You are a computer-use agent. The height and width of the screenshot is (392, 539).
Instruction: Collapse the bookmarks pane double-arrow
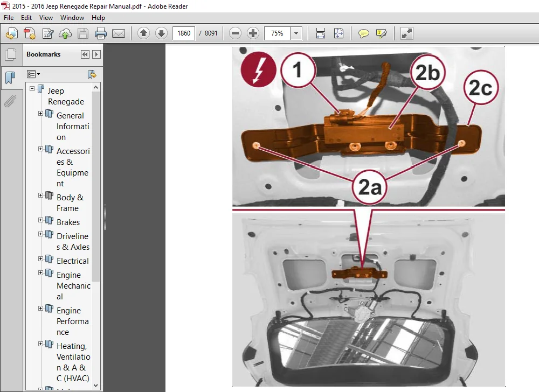click(85, 54)
